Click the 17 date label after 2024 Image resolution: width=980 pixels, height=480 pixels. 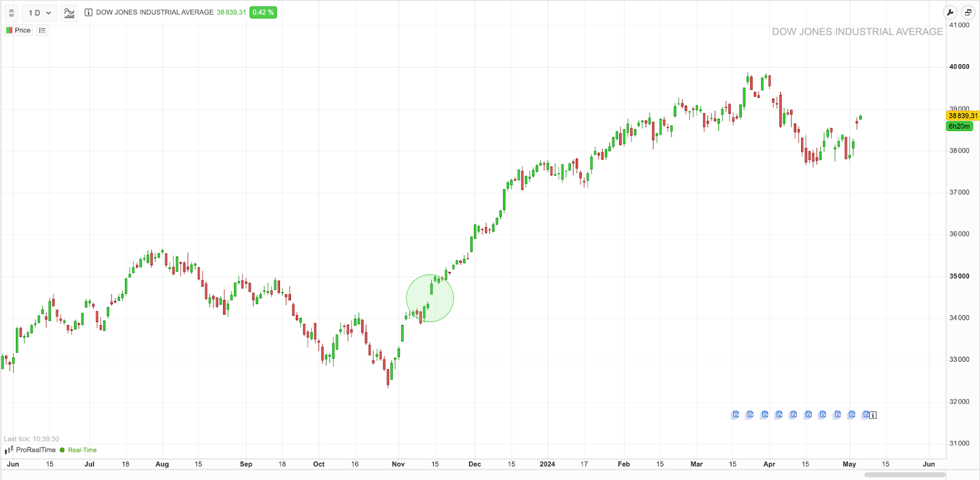[584, 464]
